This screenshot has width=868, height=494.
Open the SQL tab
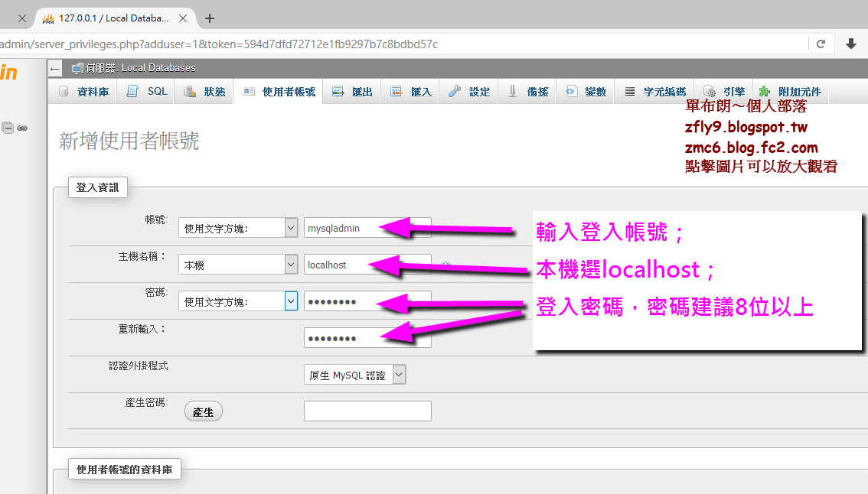(147, 91)
